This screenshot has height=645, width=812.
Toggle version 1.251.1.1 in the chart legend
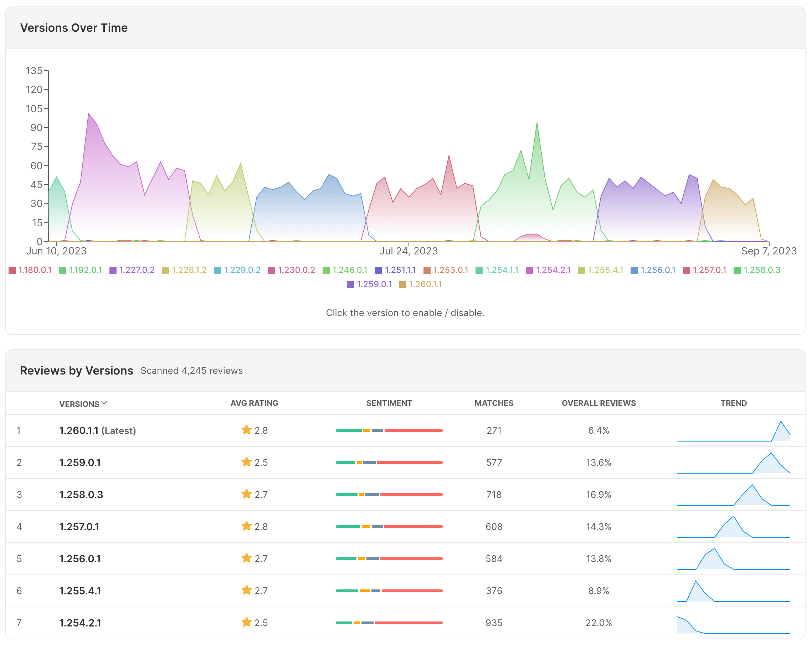coord(395,270)
